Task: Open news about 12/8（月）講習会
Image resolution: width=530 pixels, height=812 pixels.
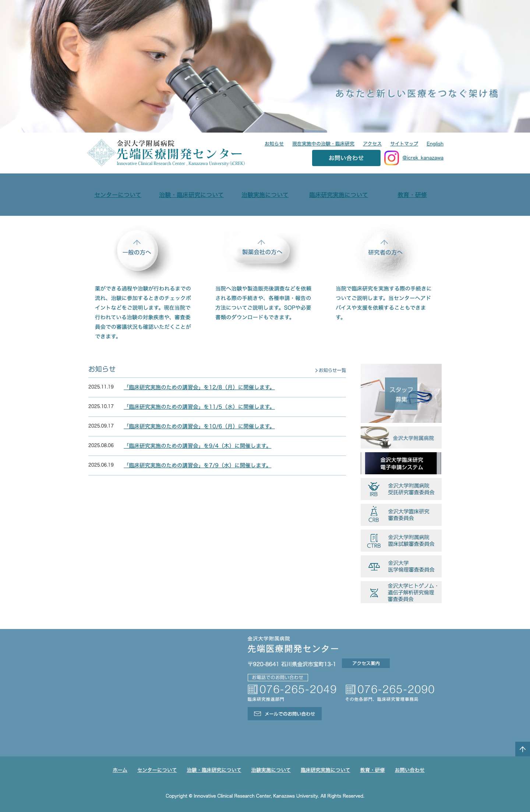Action: click(x=199, y=387)
